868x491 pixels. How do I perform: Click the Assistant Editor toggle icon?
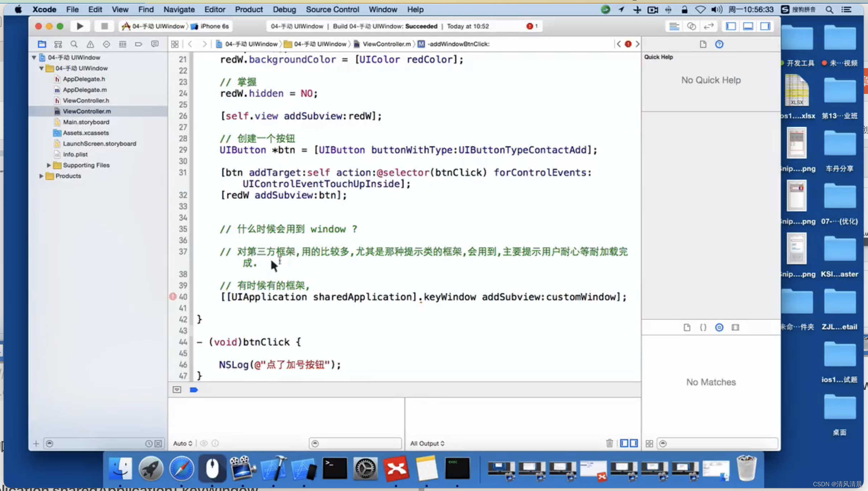691,26
